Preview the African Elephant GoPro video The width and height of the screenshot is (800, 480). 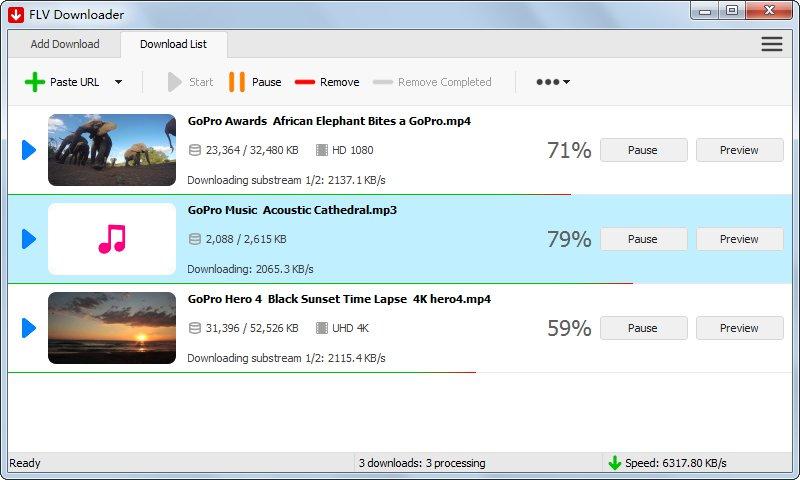(739, 150)
